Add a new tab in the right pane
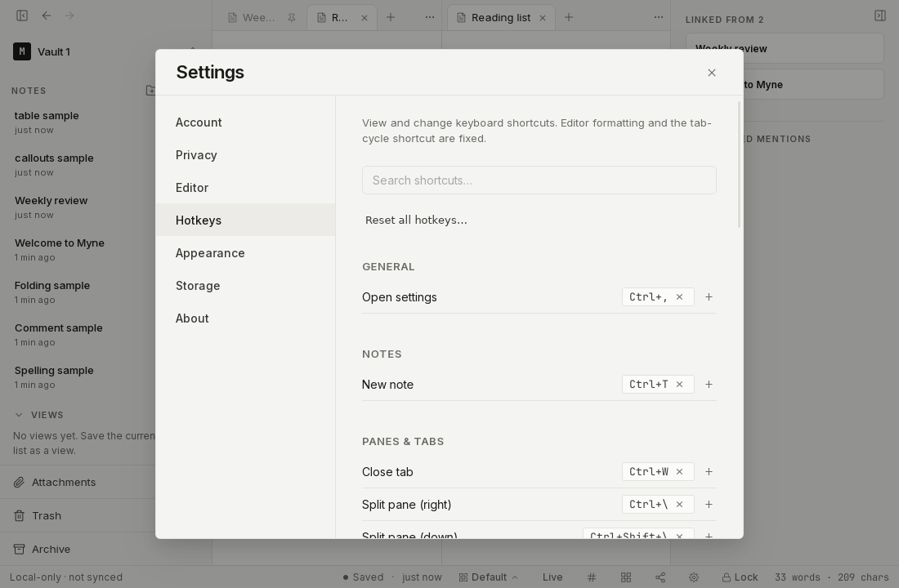The image size is (899, 588). click(569, 17)
